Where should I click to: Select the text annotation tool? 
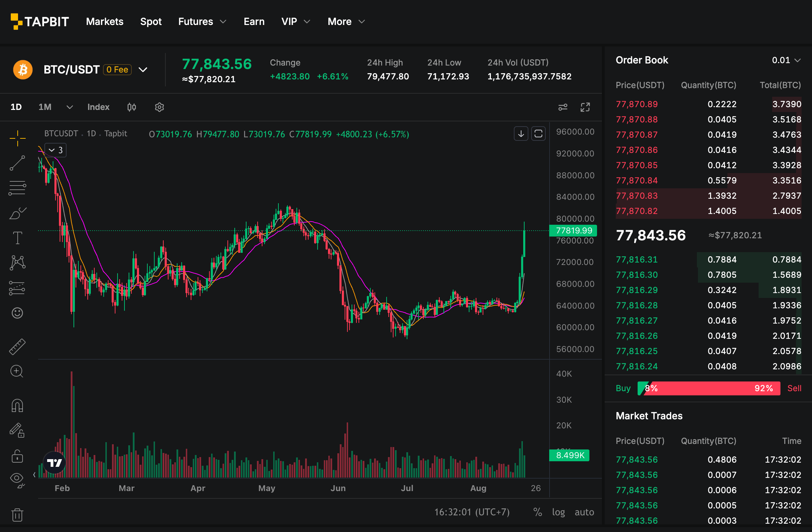[x=17, y=238]
